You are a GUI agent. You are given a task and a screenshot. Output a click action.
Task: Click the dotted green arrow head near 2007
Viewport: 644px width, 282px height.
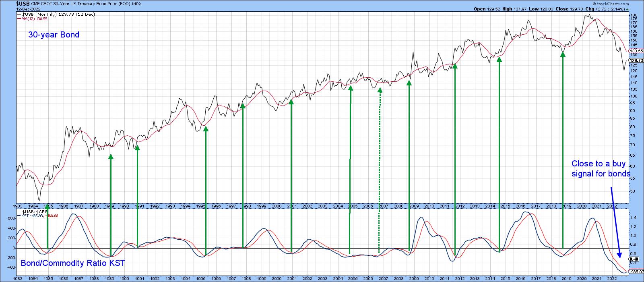tap(380, 90)
